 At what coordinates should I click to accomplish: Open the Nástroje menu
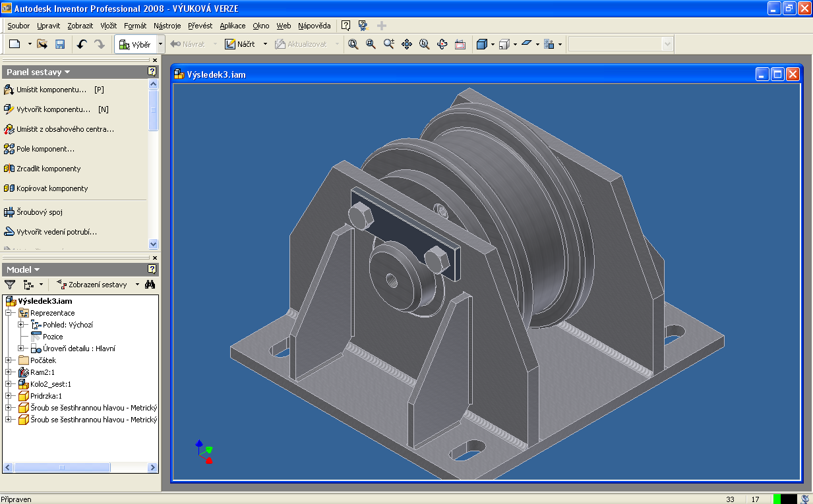point(167,26)
